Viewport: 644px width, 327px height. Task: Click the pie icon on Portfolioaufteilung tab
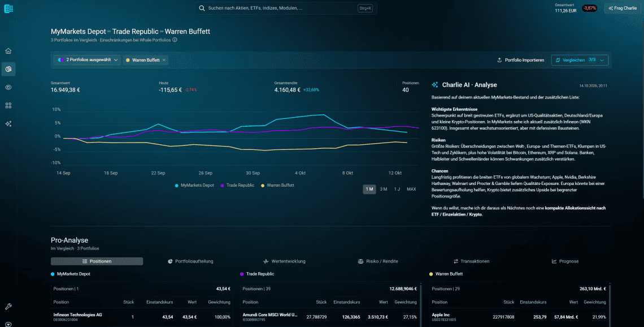tap(170, 261)
